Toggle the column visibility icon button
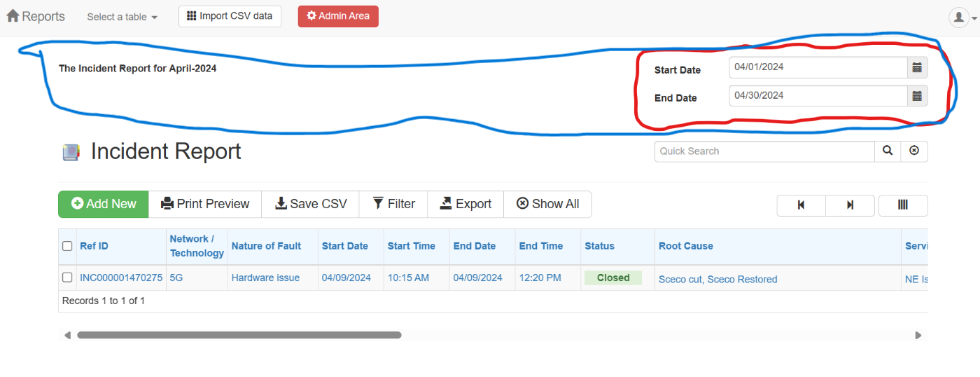This screenshot has width=980, height=377. point(903,205)
